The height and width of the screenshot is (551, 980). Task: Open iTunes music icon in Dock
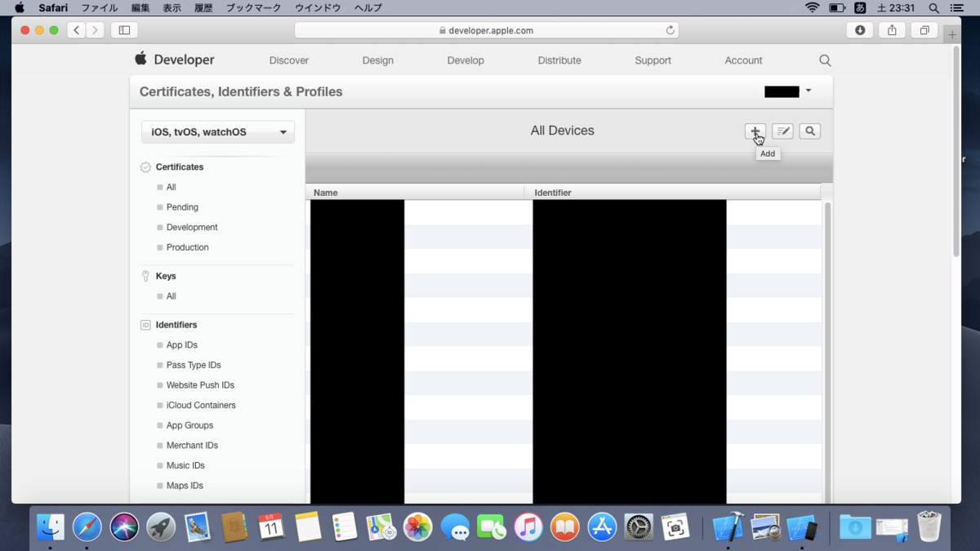click(528, 527)
